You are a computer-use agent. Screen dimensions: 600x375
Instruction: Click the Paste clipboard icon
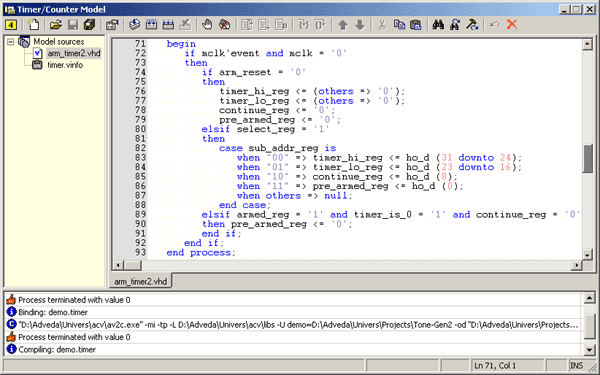pos(416,25)
